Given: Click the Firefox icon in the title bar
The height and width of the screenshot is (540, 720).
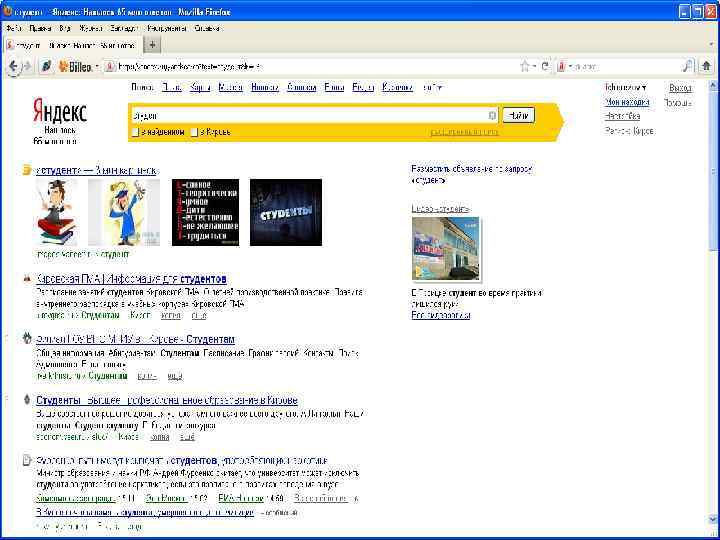Looking at the screenshot, I should [x=7, y=12].
